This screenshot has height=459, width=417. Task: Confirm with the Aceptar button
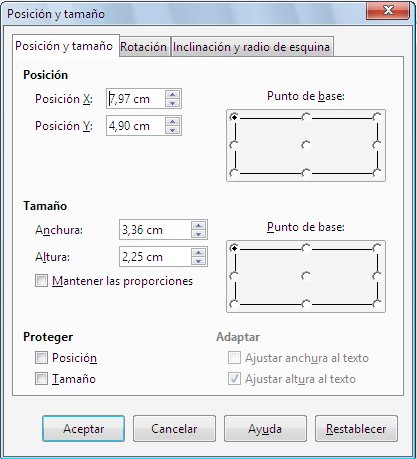point(83,428)
